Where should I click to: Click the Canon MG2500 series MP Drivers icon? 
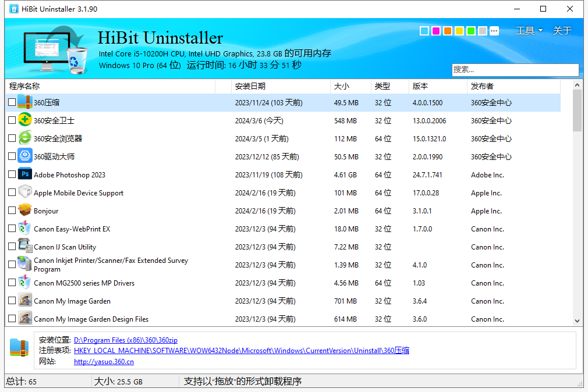pyautogui.click(x=25, y=282)
